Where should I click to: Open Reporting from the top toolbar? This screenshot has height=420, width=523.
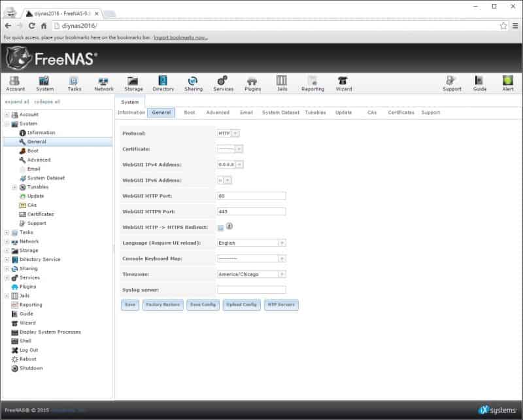coord(312,84)
